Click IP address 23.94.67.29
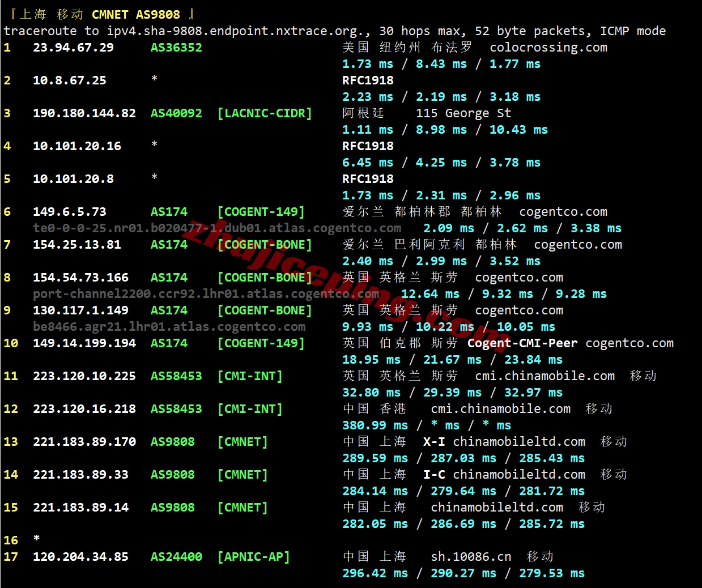This screenshot has height=588, width=702. coord(73,48)
